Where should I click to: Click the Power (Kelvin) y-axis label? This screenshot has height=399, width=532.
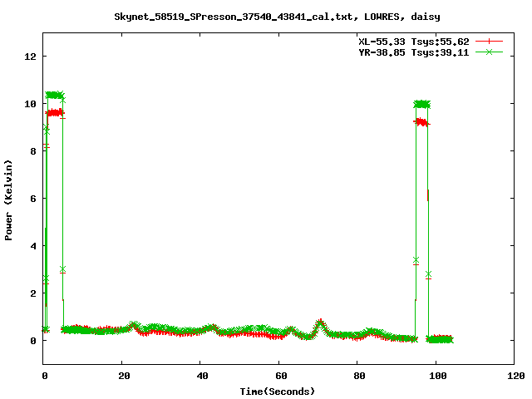tap(8, 199)
